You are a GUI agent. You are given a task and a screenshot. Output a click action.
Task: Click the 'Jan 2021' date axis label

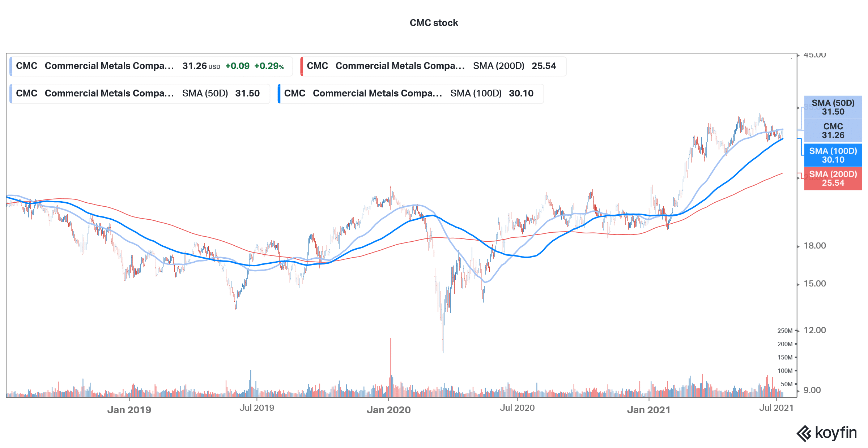(649, 410)
